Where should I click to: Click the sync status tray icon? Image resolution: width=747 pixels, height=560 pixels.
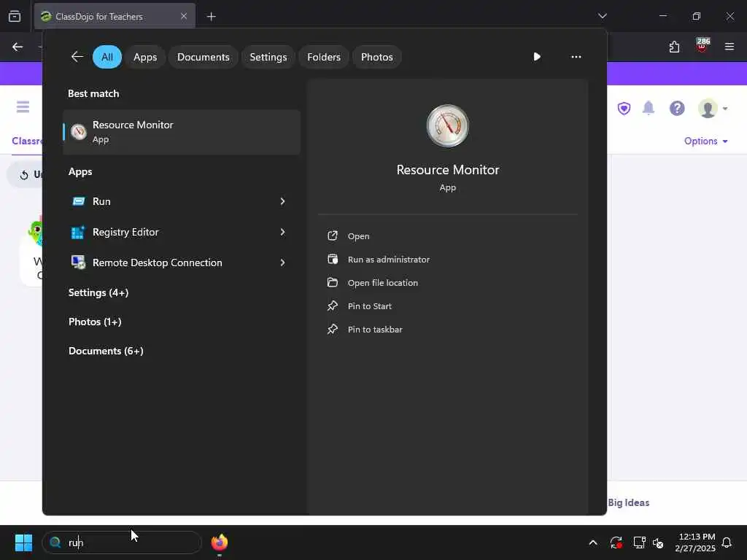click(616, 542)
